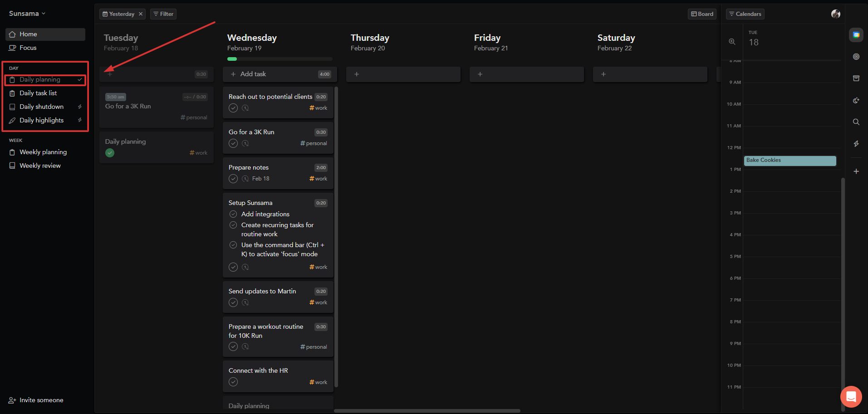
Task: Open user profile avatar
Action: pyautogui.click(x=835, y=14)
